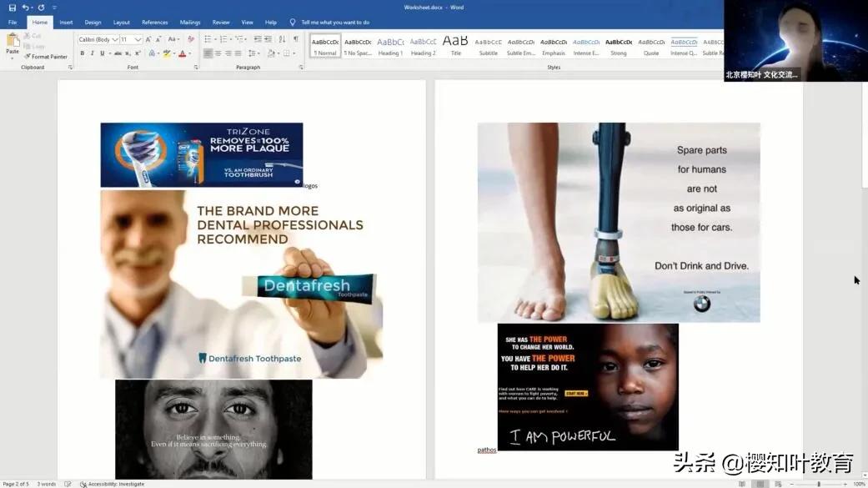
Task: Apply the Normal style
Action: [325, 46]
